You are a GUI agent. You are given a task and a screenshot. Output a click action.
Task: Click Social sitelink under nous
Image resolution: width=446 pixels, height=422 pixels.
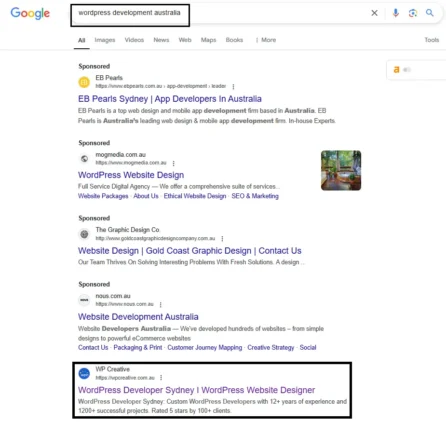click(x=308, y=347)
